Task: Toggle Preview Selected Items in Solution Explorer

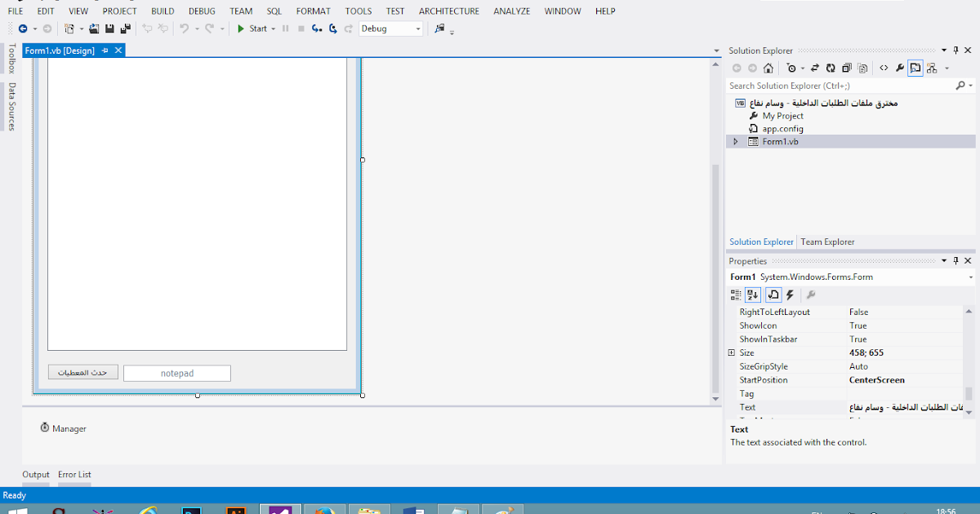Action: (915, 68)
